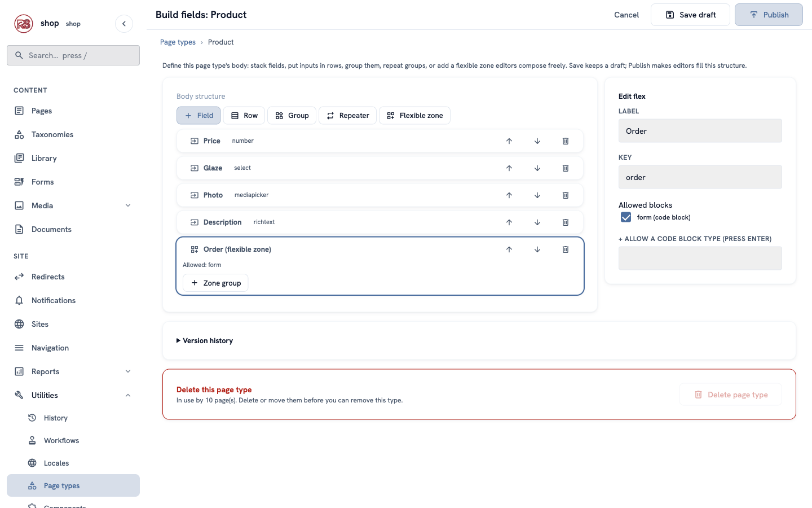Screen dimensions: 812x508
Task: Add a new Field
Action: (x=198, y=116)
